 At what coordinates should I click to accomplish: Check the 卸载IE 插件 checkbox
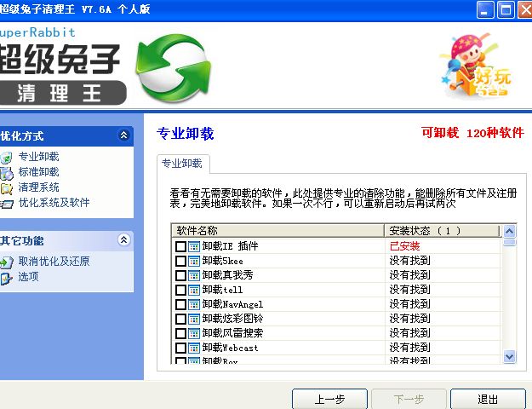[x=180, y=246]
